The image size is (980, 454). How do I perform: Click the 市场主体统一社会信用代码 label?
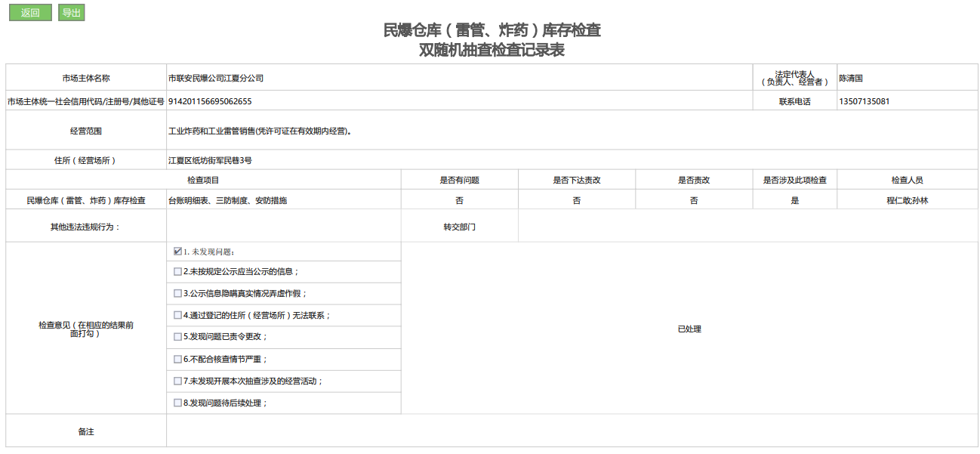tap(86, 101)
